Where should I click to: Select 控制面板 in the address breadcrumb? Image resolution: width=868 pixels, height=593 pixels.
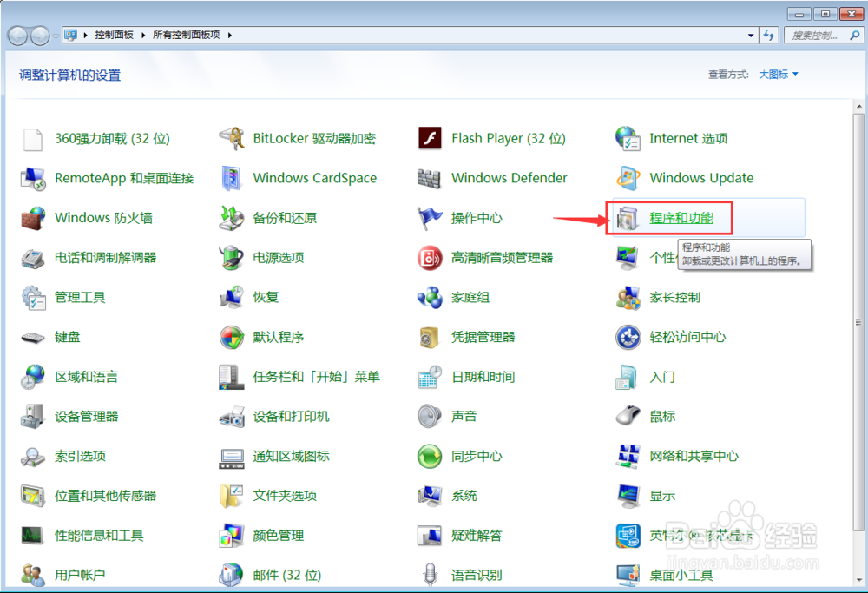114,35
